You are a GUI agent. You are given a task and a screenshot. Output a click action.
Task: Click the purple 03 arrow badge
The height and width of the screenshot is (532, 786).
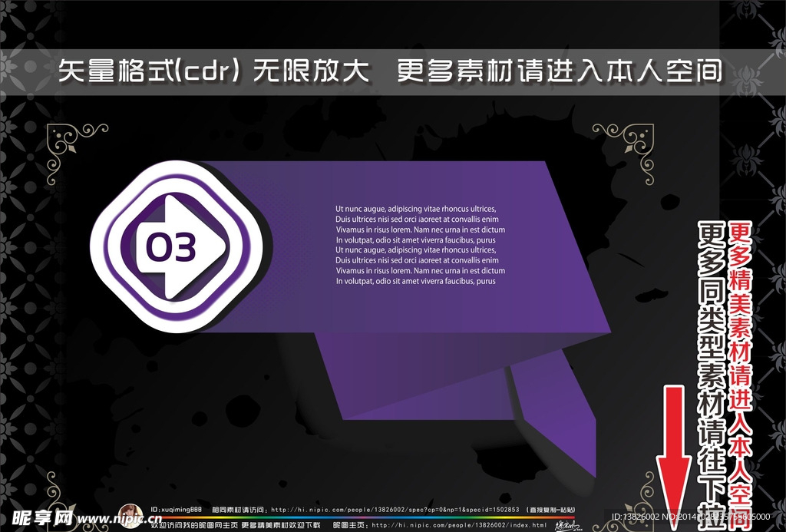[177, 246]
